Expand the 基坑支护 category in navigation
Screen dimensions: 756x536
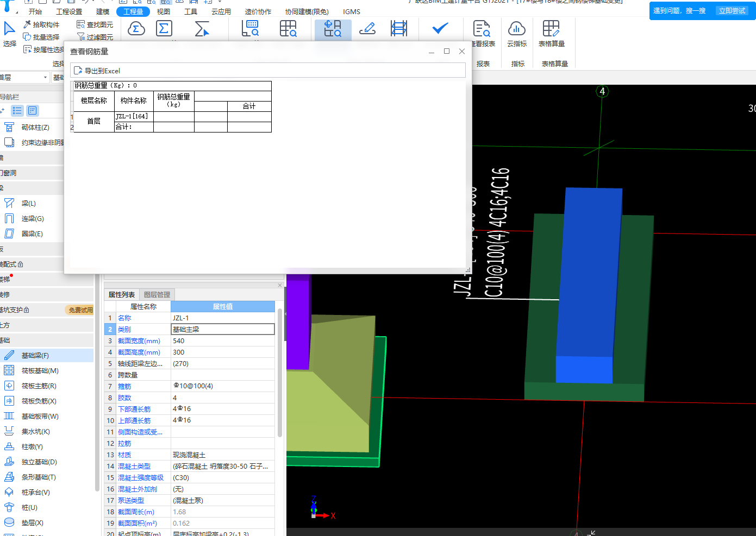(47, 310)
